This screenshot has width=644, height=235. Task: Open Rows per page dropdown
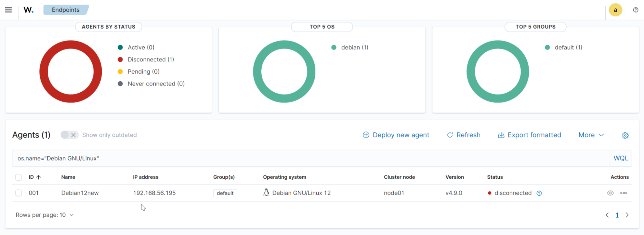(44, 215)
